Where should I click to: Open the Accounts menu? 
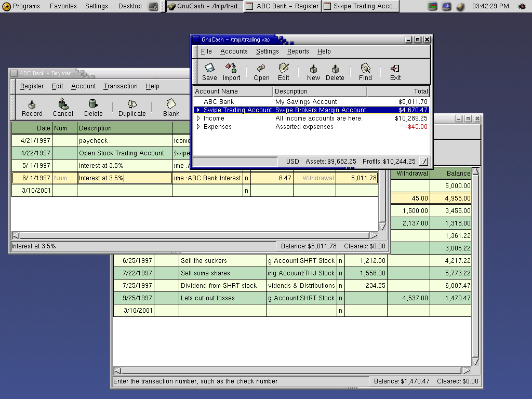pos(234,51)
